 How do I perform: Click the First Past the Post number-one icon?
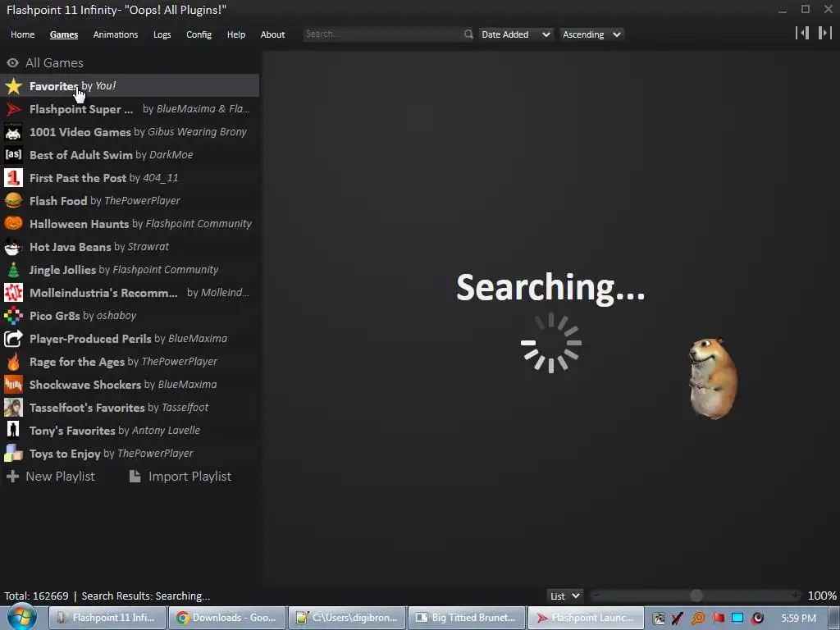pos(13,178)
